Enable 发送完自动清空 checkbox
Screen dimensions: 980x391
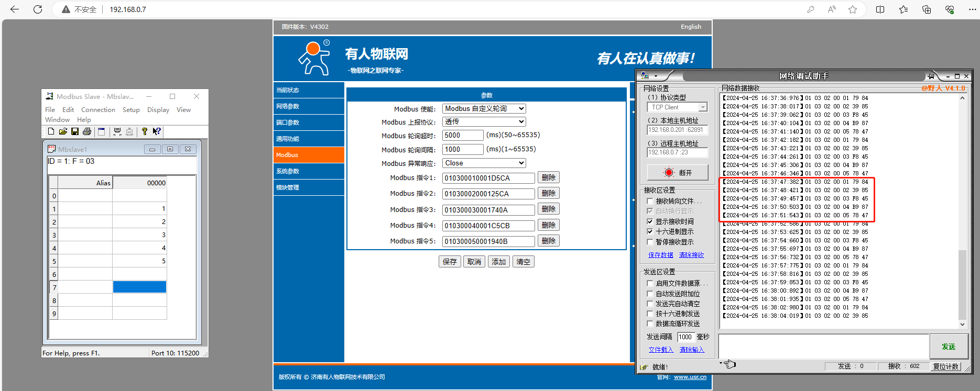coord(650,304)
